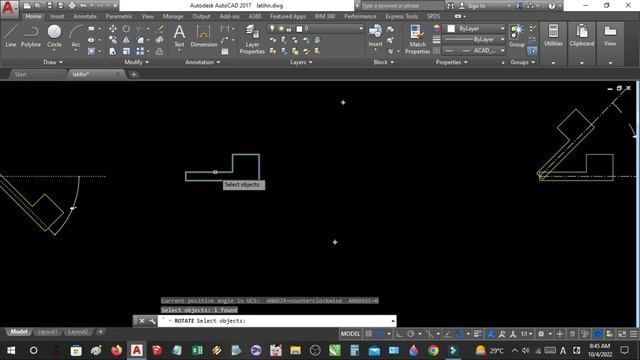The image size is (640, 360).
Task: Select the Circle tool
Action: (54, 36)
